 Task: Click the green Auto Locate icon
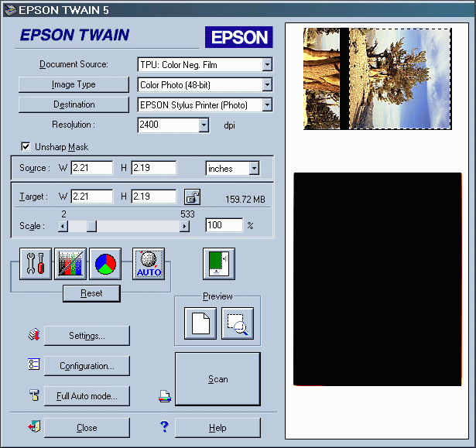[x=219, y=264]
